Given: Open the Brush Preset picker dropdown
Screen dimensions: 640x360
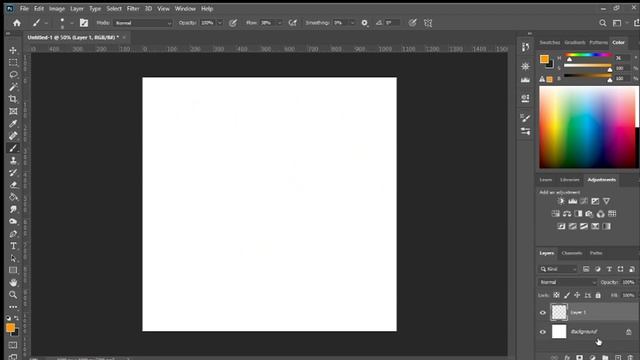Looking at the screenshot, I should [71, 23].
